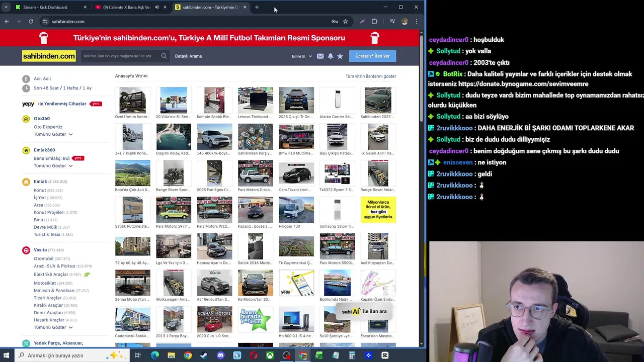Open the Konut category link
The width and height of the screenshot is (644, 362).
click(x=40, y=191)
